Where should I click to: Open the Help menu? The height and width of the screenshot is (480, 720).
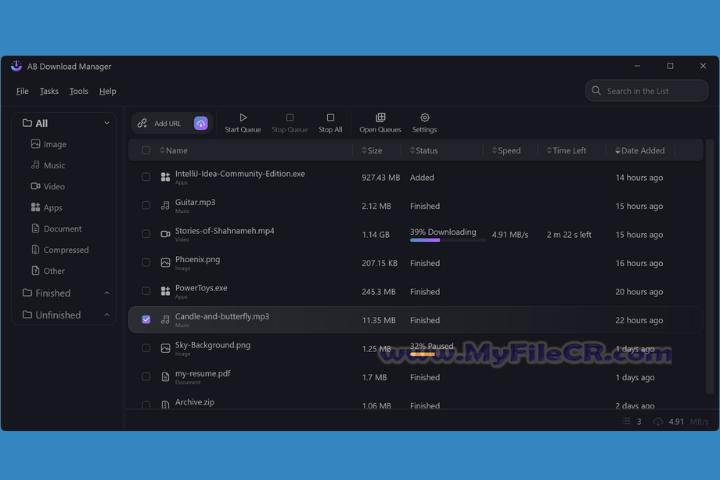point(107,91)
